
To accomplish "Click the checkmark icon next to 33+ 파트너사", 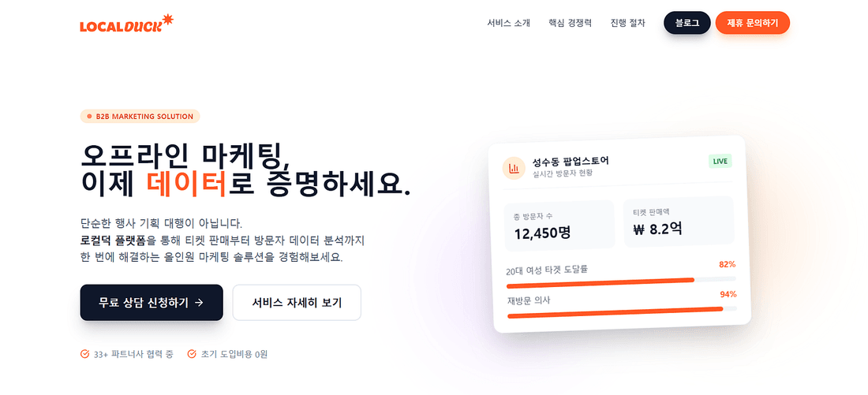I will point(84,354).
